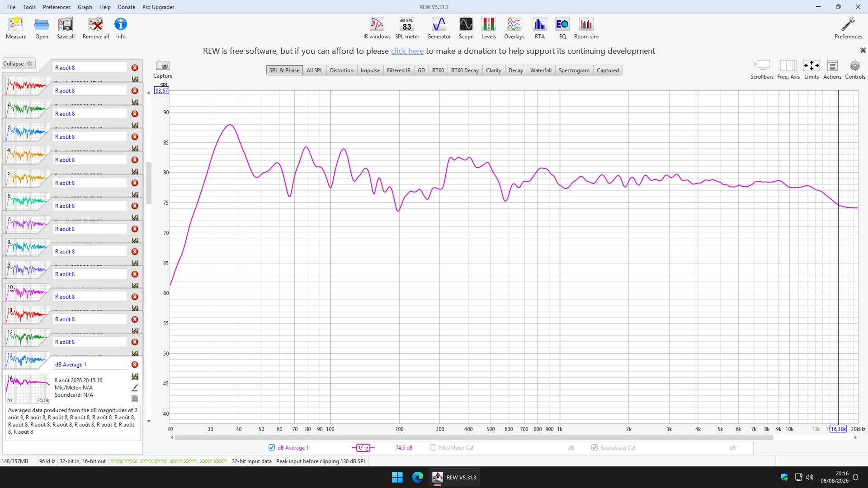Click the measurement list vertical scrollbar

[x=149, y=183]
